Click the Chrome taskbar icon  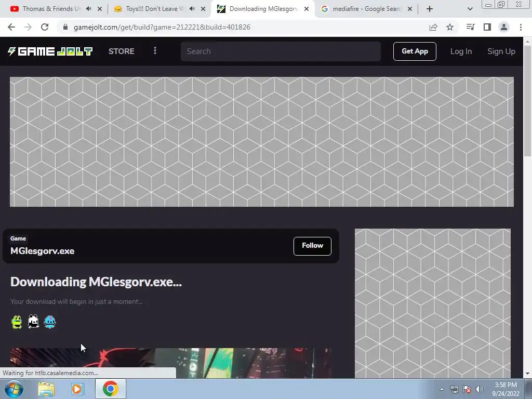111,389
